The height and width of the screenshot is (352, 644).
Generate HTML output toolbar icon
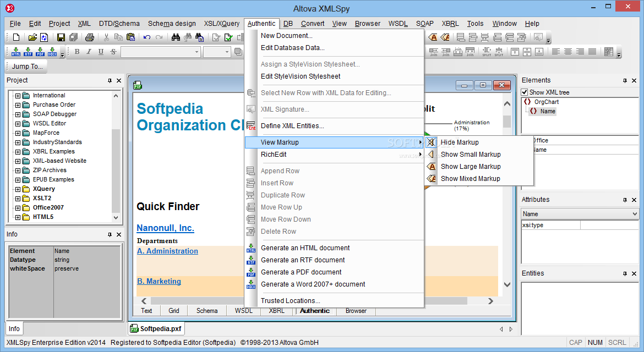click(16, 52)
